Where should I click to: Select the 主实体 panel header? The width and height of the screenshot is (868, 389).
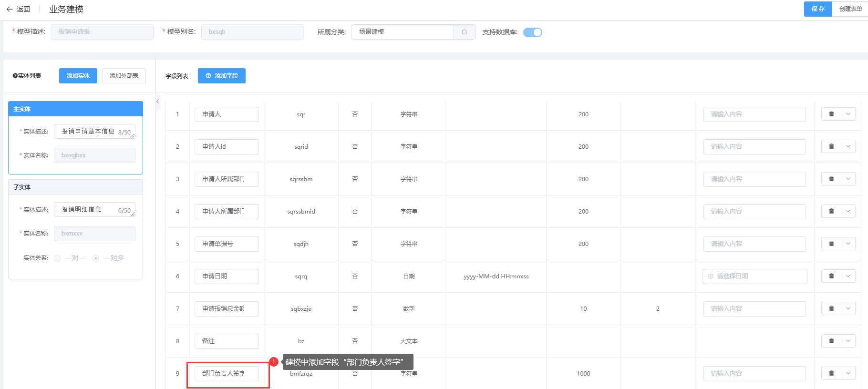pos(75,109)
